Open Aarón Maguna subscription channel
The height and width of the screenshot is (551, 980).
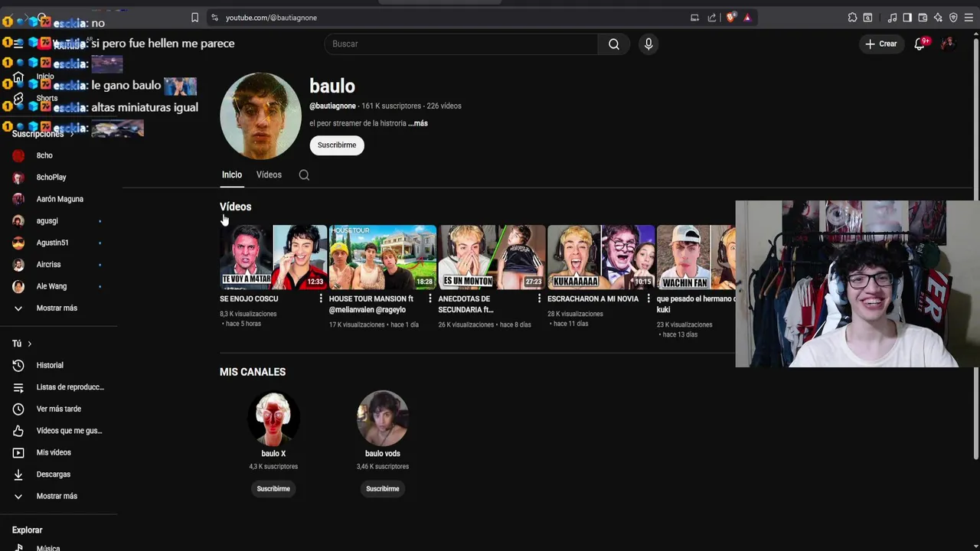[x=58, y=199]
